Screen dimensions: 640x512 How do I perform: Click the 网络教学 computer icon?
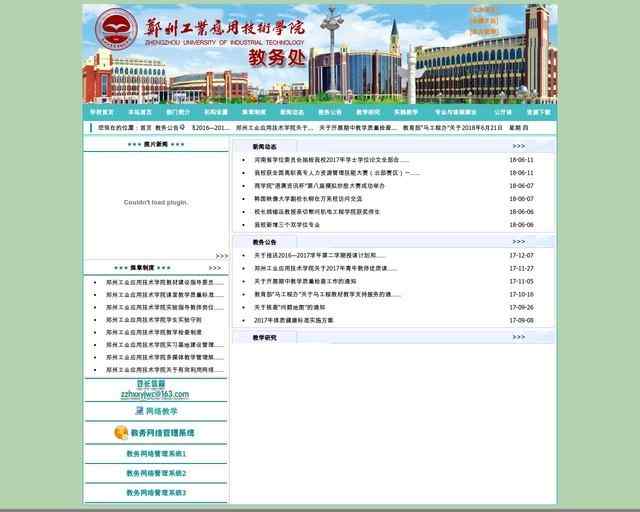(140, 411)
